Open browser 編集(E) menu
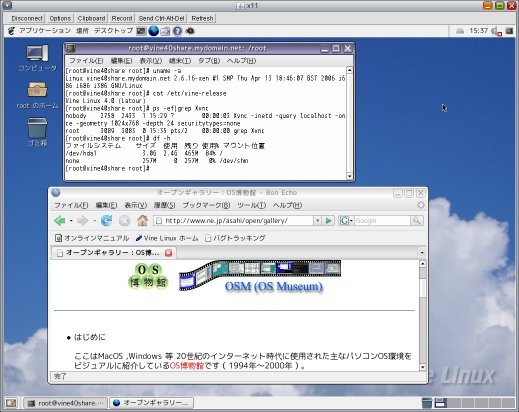This screenshot has width=519, height=412. click(x=106, y=205)
